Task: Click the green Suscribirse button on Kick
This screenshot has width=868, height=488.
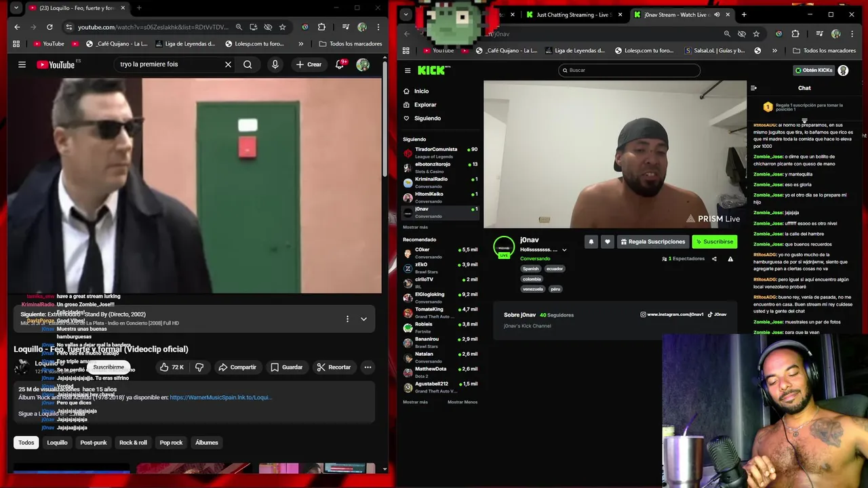Action: [x=714, y=242]
